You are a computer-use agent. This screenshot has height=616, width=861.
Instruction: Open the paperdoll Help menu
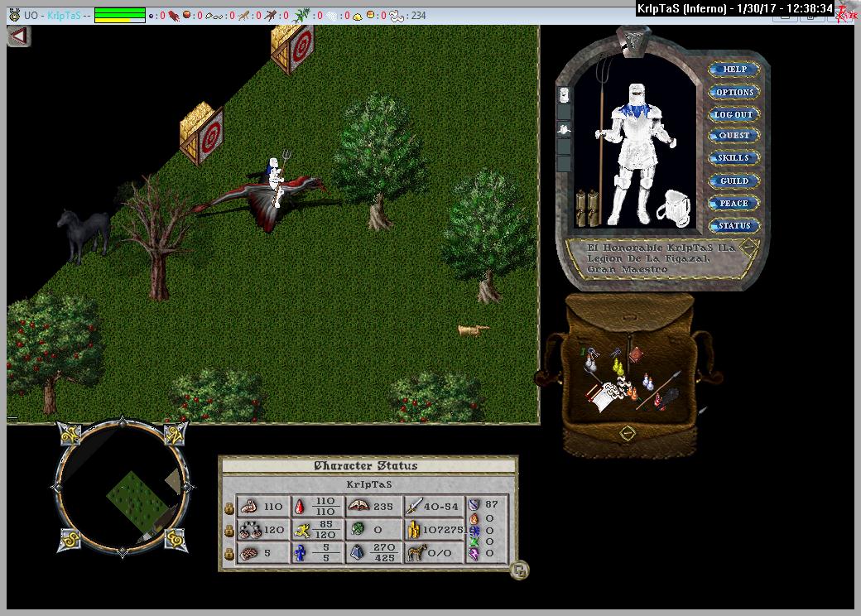point(734,70)
